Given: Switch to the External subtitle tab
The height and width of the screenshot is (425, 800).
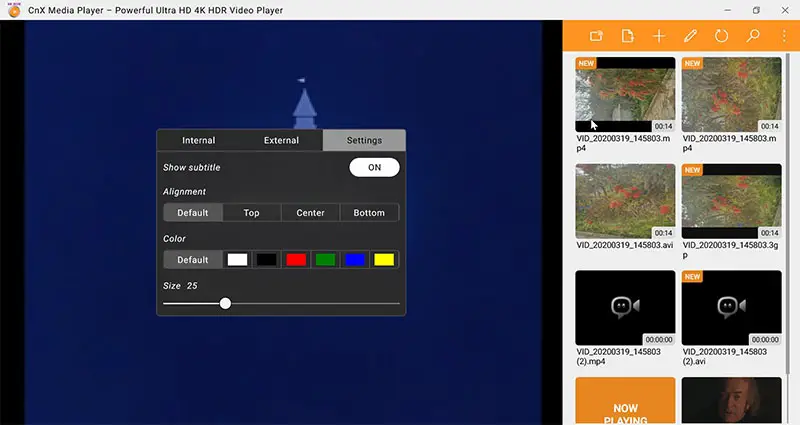Looking at the screenshot, I should (x=281, y=140).
